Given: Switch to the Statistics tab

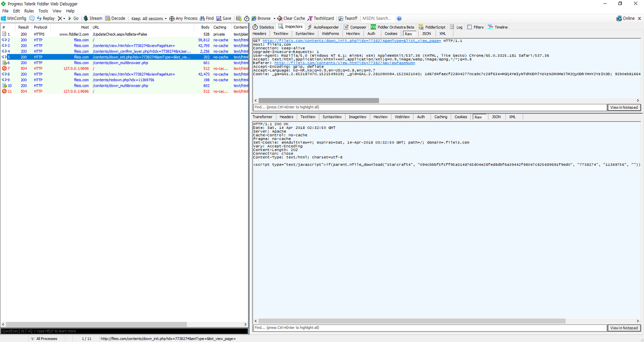Looking at the screenshot, I should (x=264, y=27).
